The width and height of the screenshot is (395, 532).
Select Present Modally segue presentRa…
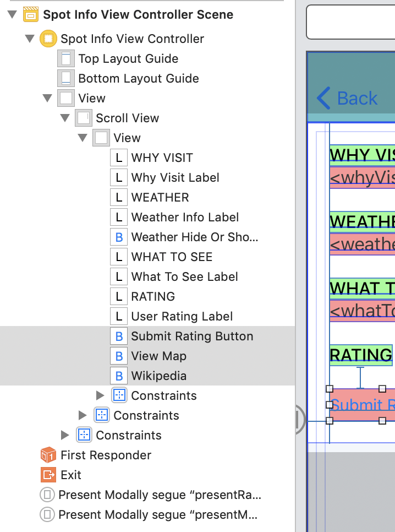tap(160, 495)
